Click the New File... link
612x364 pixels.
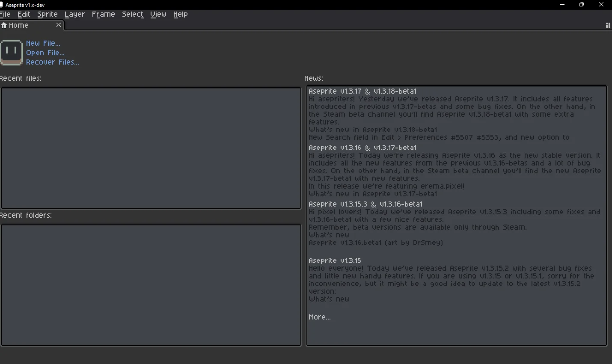point(43,43)
